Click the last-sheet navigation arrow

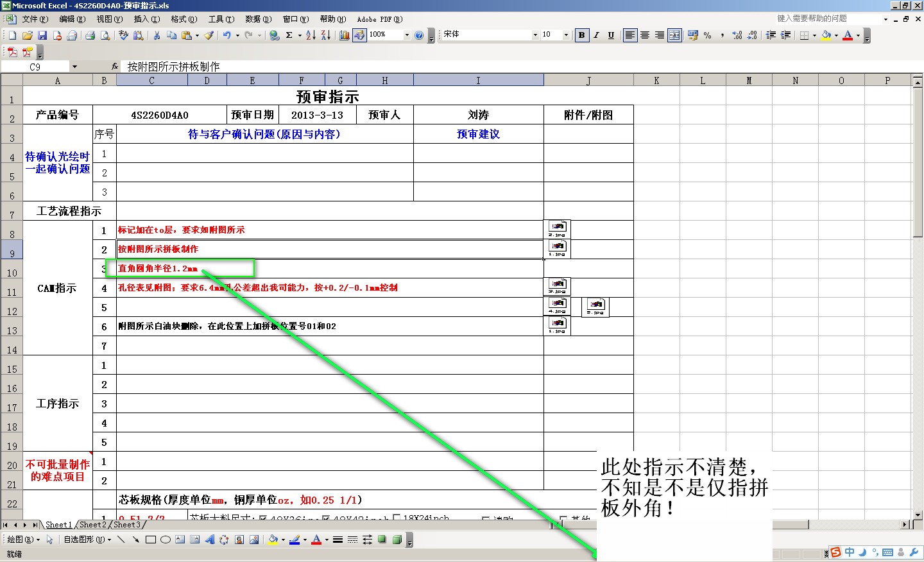[36, 525]
